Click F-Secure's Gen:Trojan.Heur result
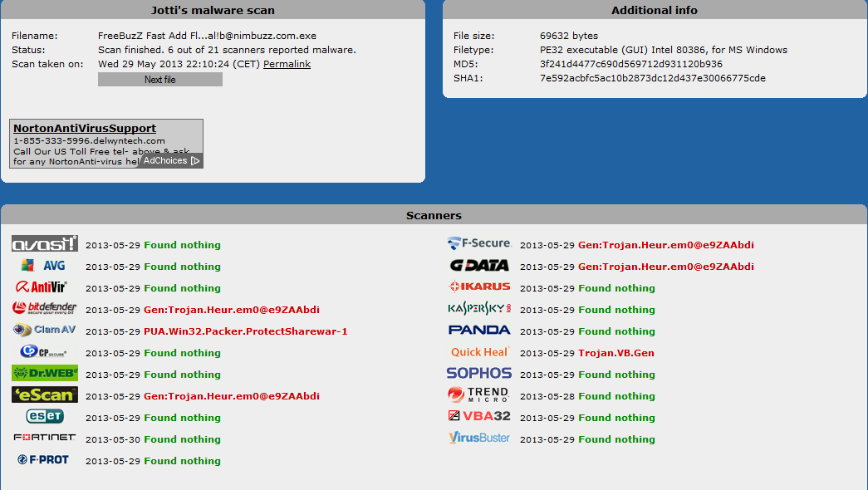 pyautogui.click(x=666, y=245)
